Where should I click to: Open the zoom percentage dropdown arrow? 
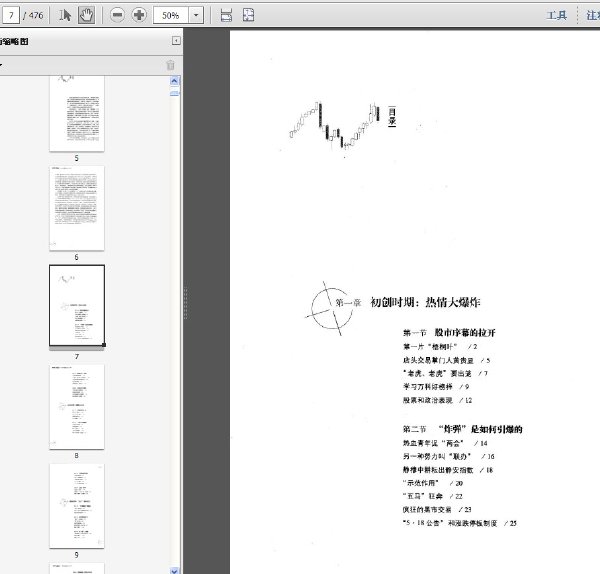point(196,15)
